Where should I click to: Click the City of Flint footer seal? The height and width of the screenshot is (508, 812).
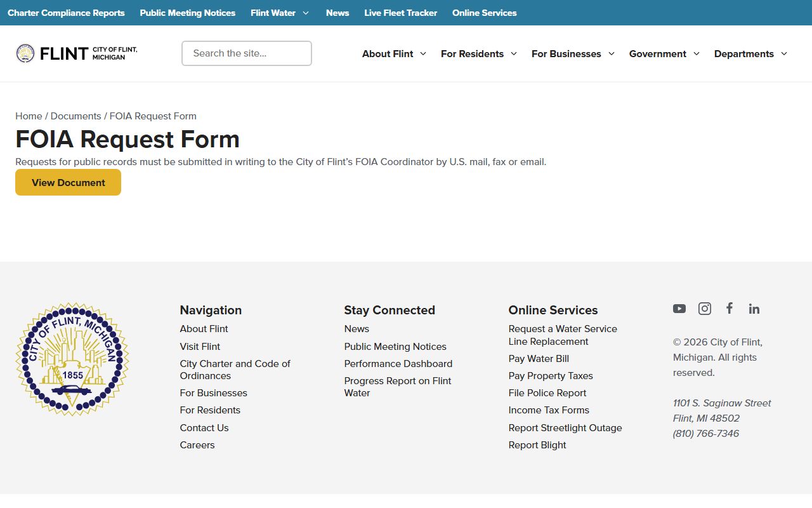[72, 359]
